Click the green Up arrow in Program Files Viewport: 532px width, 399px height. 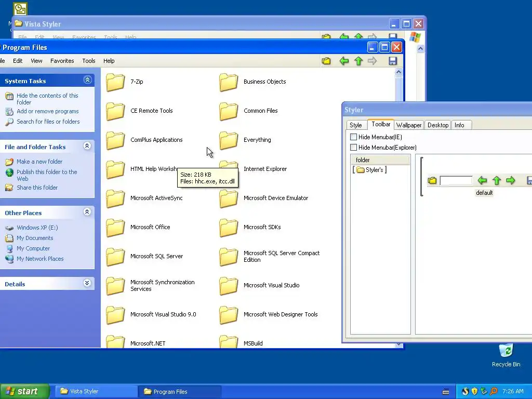pos(358,61)
